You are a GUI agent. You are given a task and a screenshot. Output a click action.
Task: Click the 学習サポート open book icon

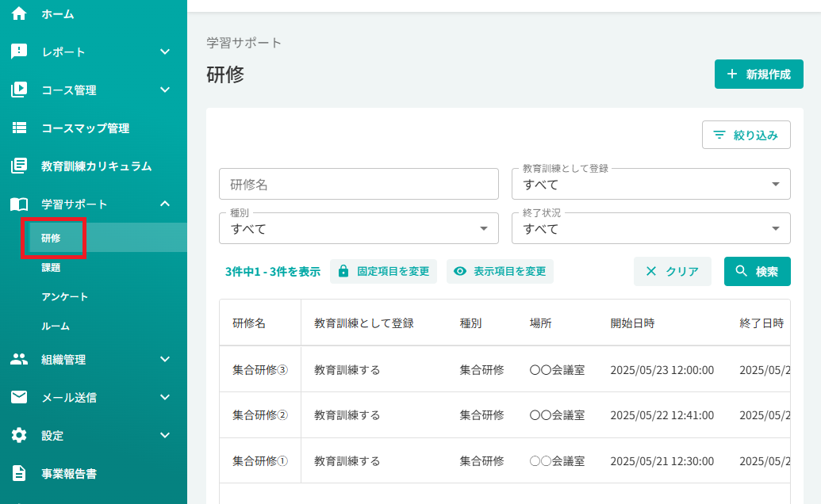tap(19, 204)
